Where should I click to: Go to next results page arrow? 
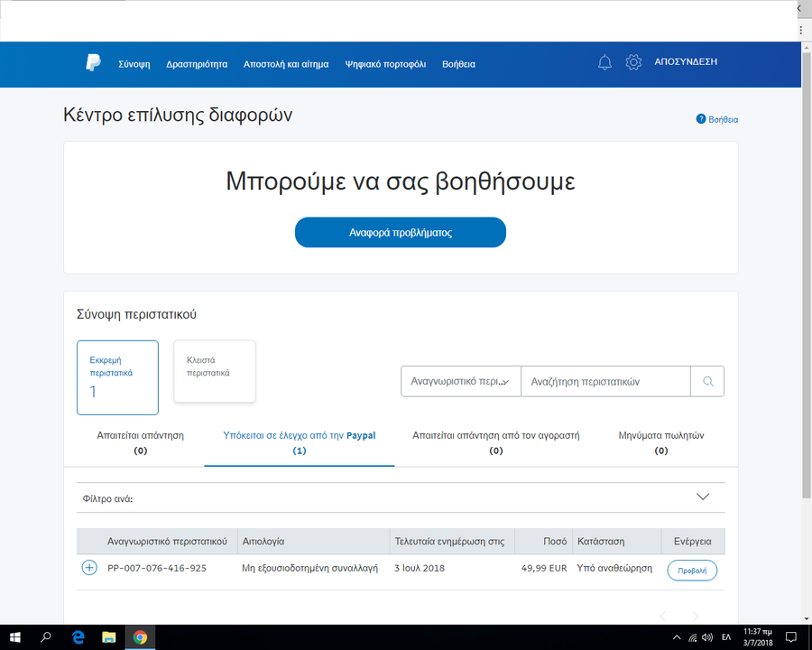click(x=695, y=616)
